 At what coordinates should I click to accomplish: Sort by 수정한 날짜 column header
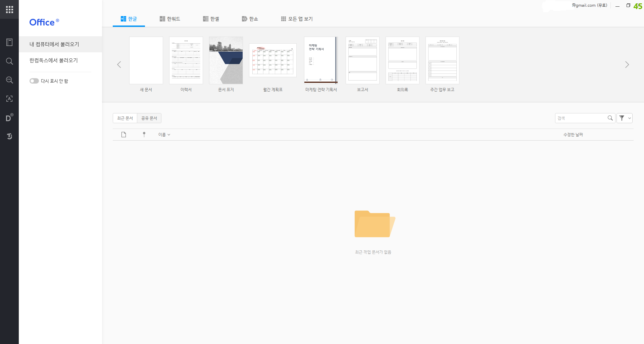pyautogui.click(x=573, y=135)
